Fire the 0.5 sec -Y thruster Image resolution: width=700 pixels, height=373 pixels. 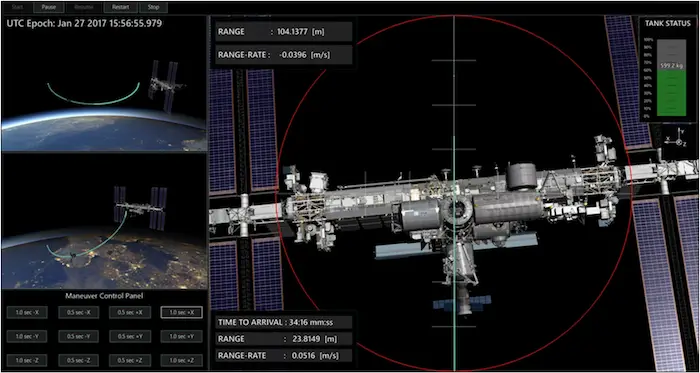pos(79,336)
